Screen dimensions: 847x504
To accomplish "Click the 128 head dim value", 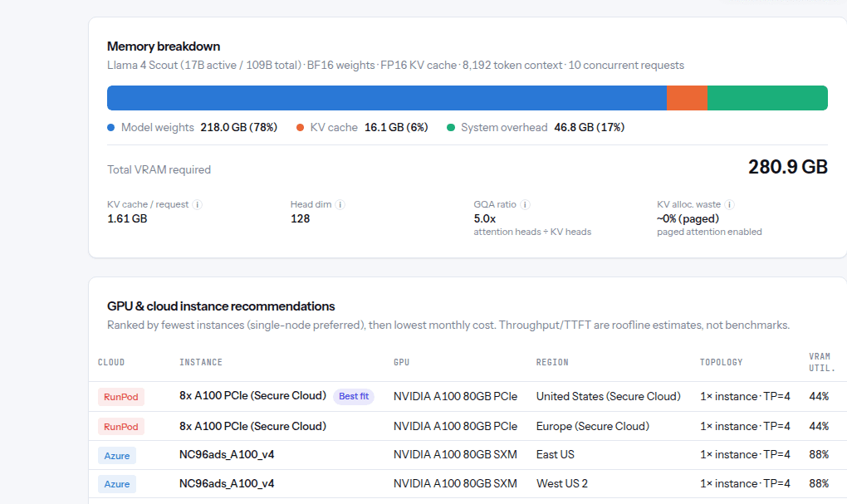I will click(301, 218).
